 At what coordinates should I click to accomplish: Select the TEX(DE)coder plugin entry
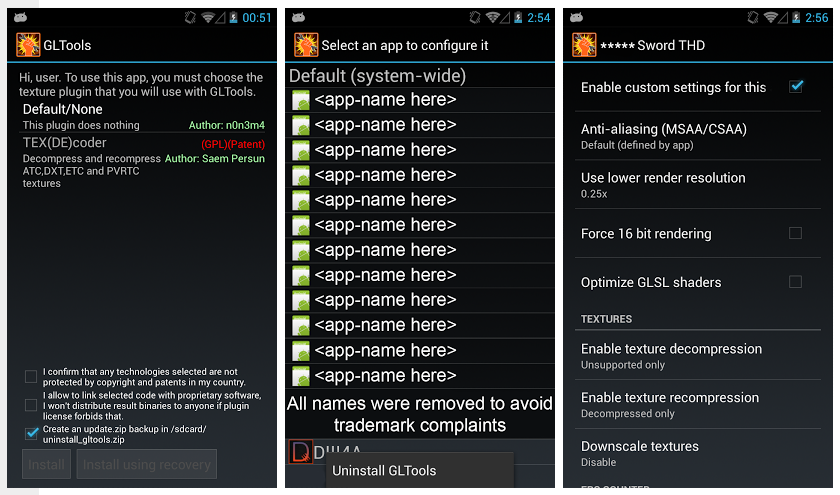click(x=144, y=162)
